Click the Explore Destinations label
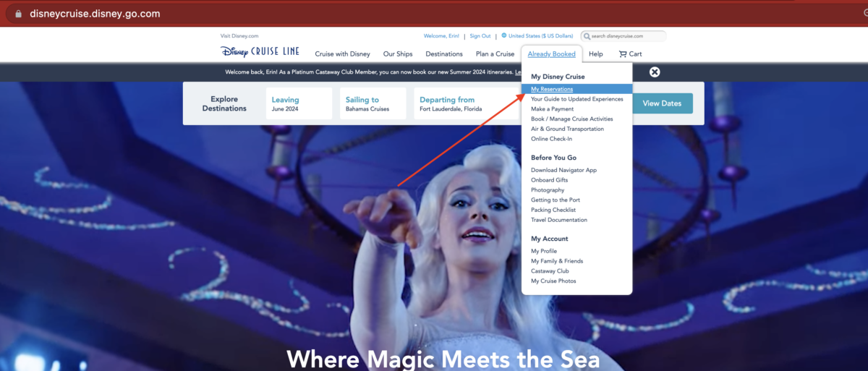The width and height of the screenshot is (868, 371). [x=224, y=104]
